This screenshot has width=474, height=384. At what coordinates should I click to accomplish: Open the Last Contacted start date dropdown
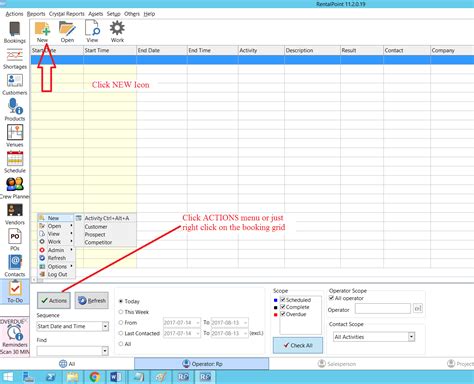(198, 333)
